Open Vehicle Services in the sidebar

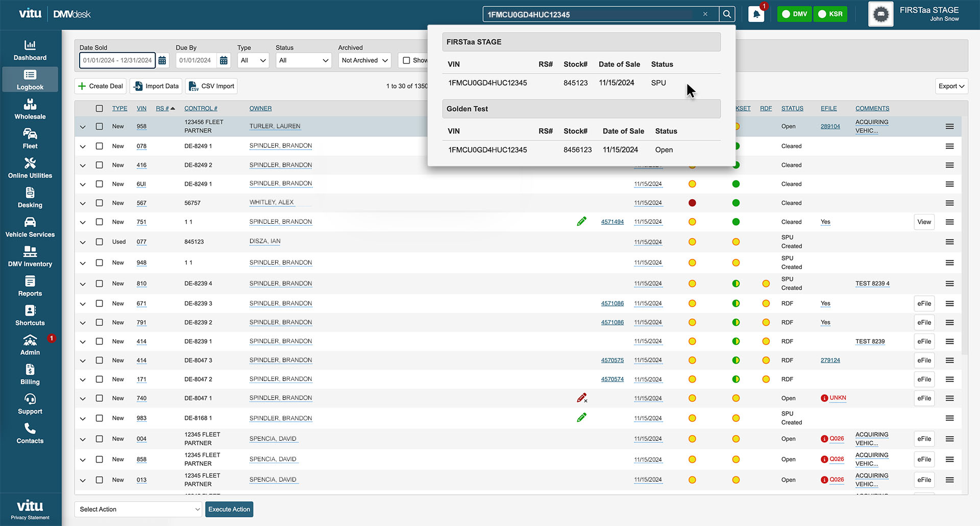[30, 226]
